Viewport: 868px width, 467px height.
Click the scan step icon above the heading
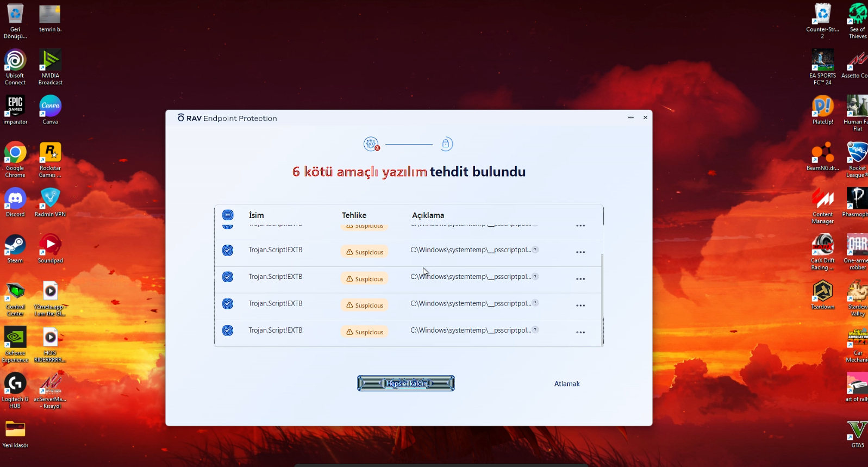tap(372, 144)
